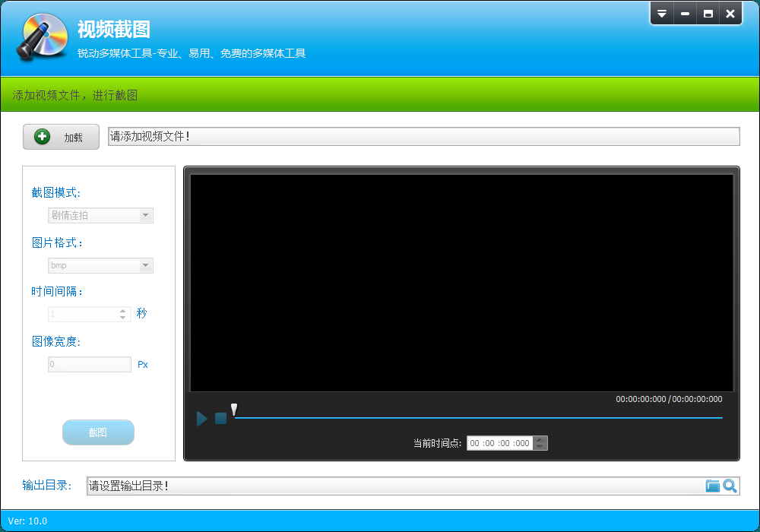Click inside the 图像宽度 pixel field

(90, 365)
